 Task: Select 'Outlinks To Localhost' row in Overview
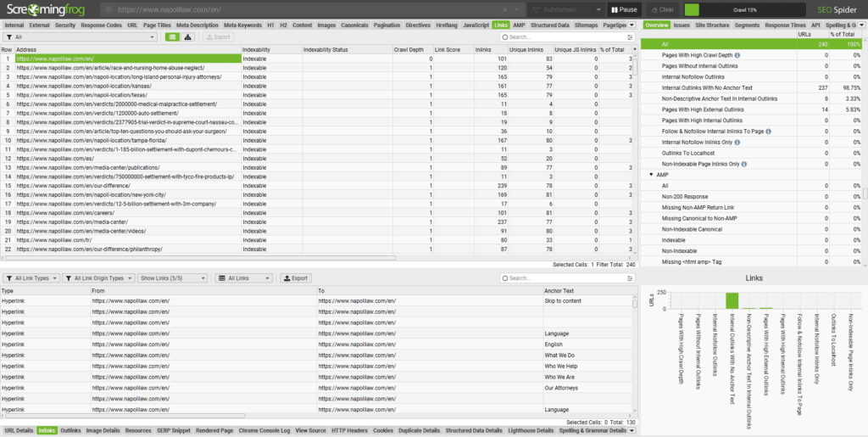(751, 153)
